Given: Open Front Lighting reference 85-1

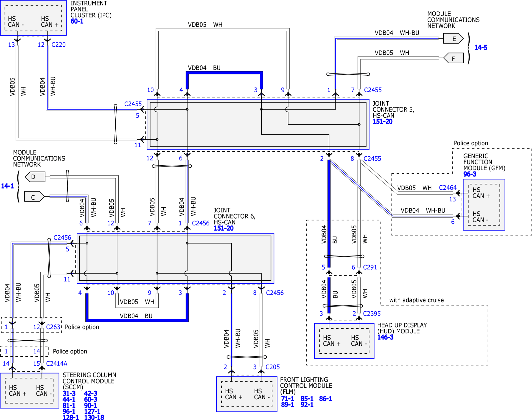Looking at the screenshot, I should click(x=307, y=399).
